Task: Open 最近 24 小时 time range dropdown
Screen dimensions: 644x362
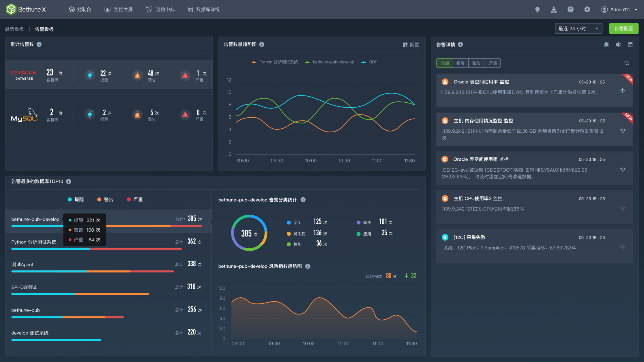Action: pos(578,29)
